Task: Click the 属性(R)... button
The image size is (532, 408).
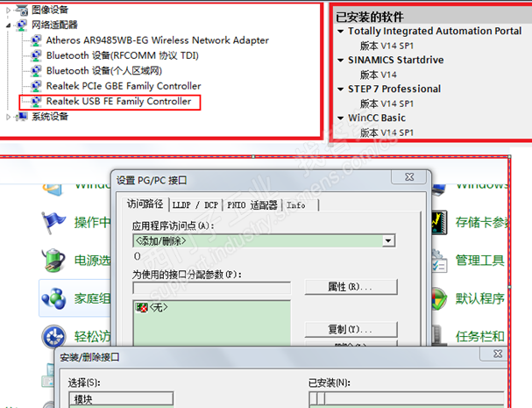Action: [351, 288]
